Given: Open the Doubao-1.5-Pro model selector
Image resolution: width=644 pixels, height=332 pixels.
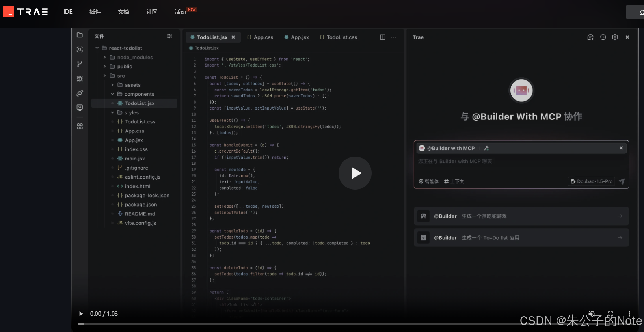Looking at the screenshot, I should (x=592, y=181).
